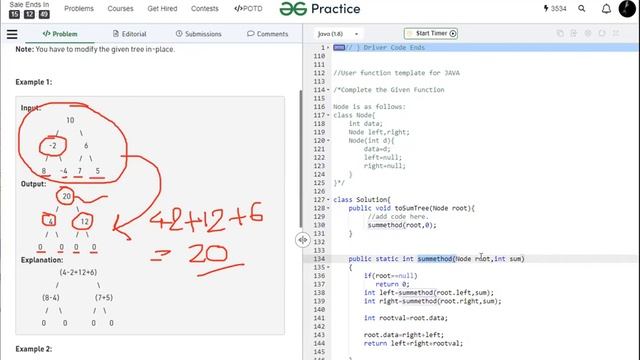The height and width of the screenshot is (360, 640).
Task: Click the reset code icon in editor toolbar
Action: (x=602, y=33)
